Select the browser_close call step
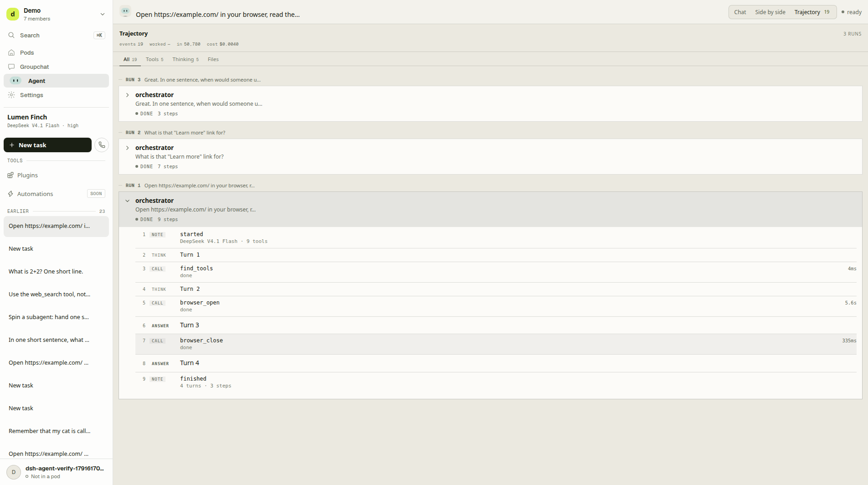868x485 pixels. (496, 344)
